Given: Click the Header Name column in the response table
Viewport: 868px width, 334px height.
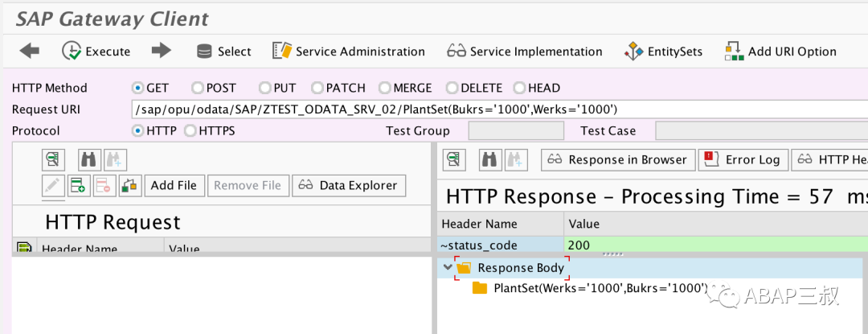Looking at the screenshot, I should [x=501, y=224].
